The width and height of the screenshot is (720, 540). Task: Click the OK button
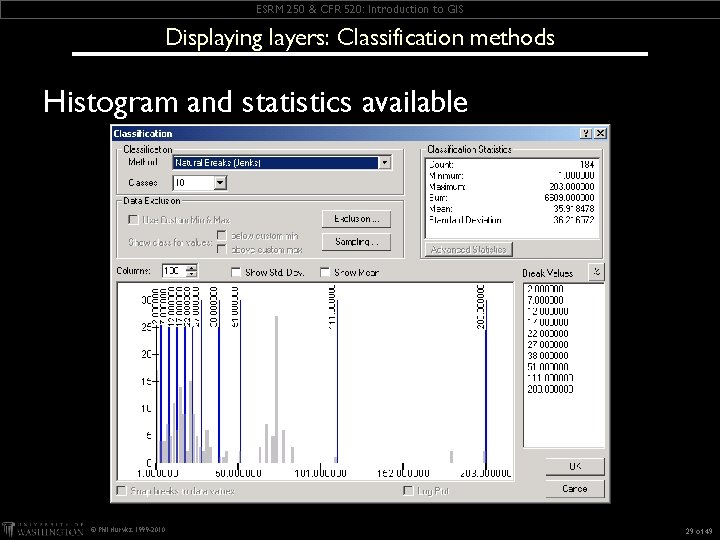coord(575,467)
